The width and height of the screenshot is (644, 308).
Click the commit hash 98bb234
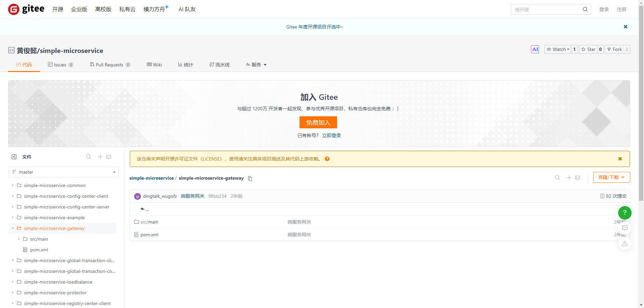pyautogui.click(x=217, y=196)
